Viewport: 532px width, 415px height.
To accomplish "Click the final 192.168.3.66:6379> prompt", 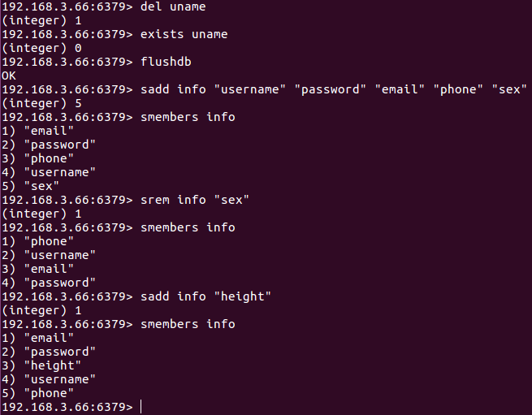I will [67, 407].
